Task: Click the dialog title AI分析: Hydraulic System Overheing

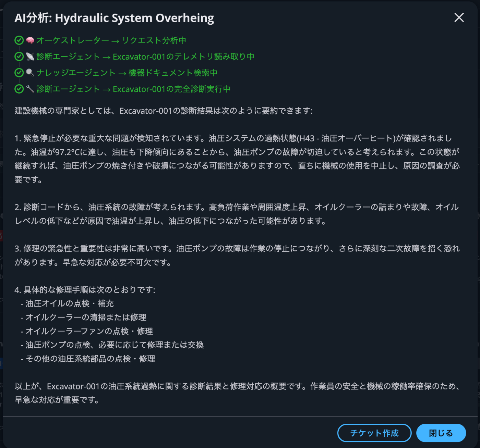Action: 114,18
